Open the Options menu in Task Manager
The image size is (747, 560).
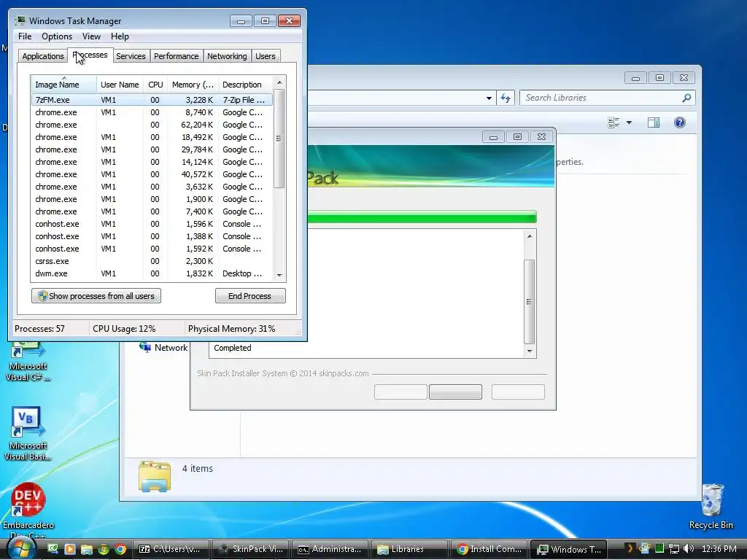tap(57, 36)
